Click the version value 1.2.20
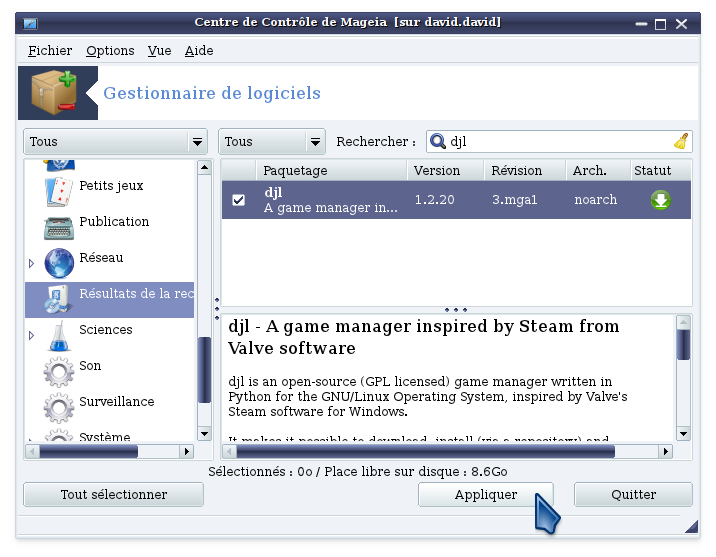Image resolution: width=716 pixels, height=557 pixels. 434,200
